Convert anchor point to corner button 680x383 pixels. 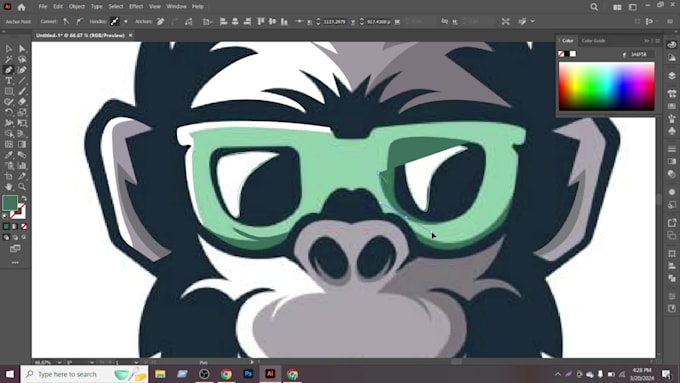coord(66,21)
